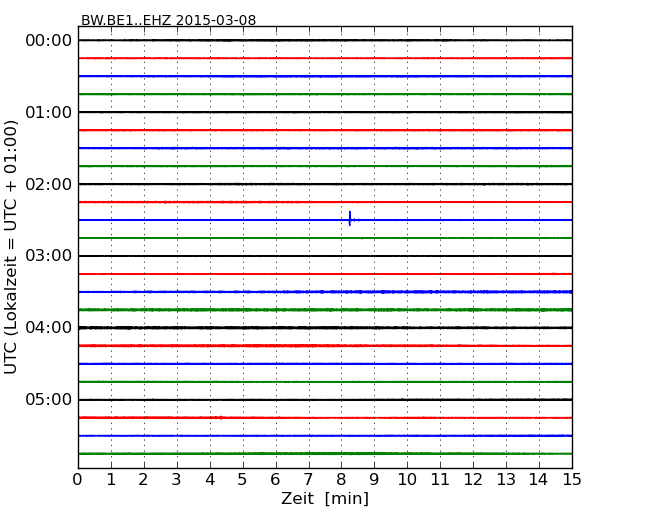Click the Zeit [min] axis label
This screenshot has width=650, height=520.
point(325,498)
